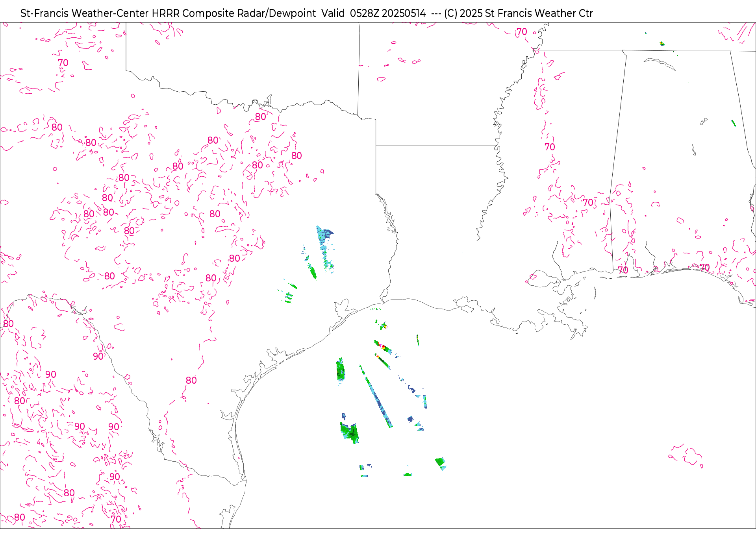Select the "HRRR Composite Radar/Dewpoint" heading text
This screenshot has height=551, width=756.
pyautogui.click(x=234, y=13)
